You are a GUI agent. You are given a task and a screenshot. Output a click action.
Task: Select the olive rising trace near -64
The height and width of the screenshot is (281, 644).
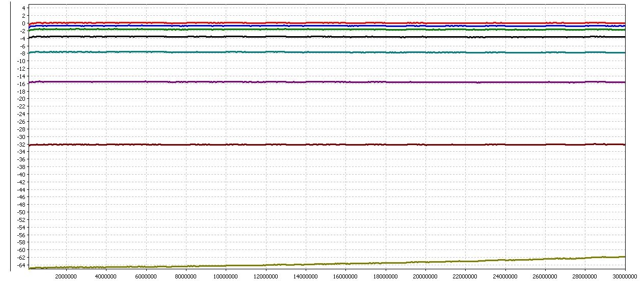326,264
